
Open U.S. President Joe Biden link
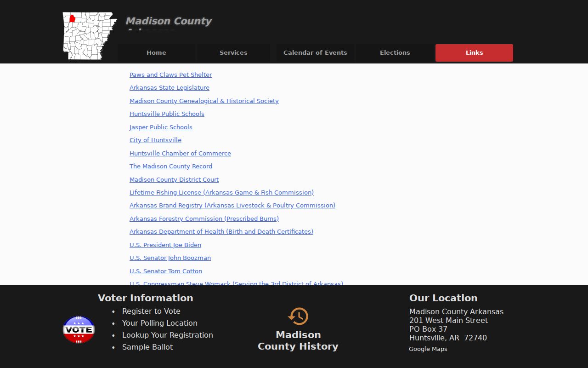165,245
